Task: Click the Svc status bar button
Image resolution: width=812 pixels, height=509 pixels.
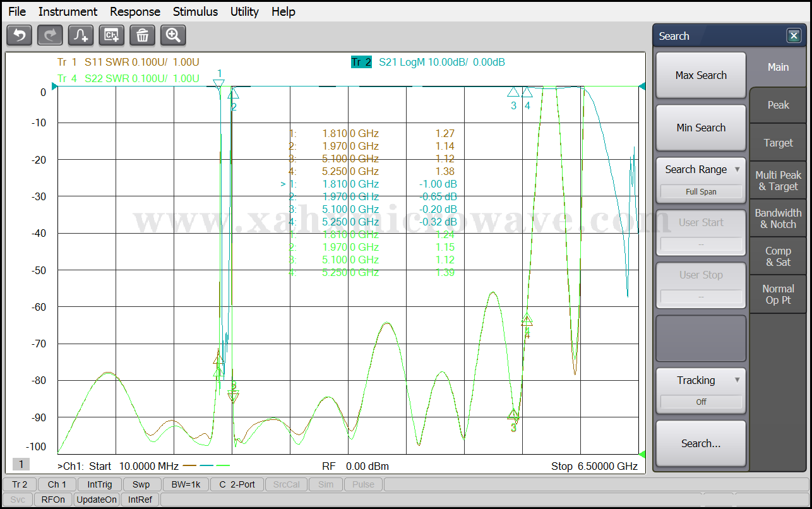Action: point(18,500)
